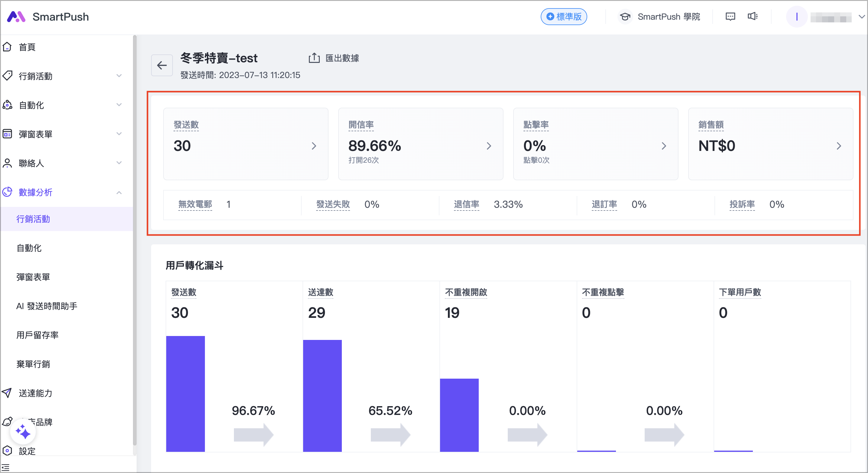The image size is (868, 473).
Task: Click the 設定 settings gear icon
Action: tap(7, 451)
